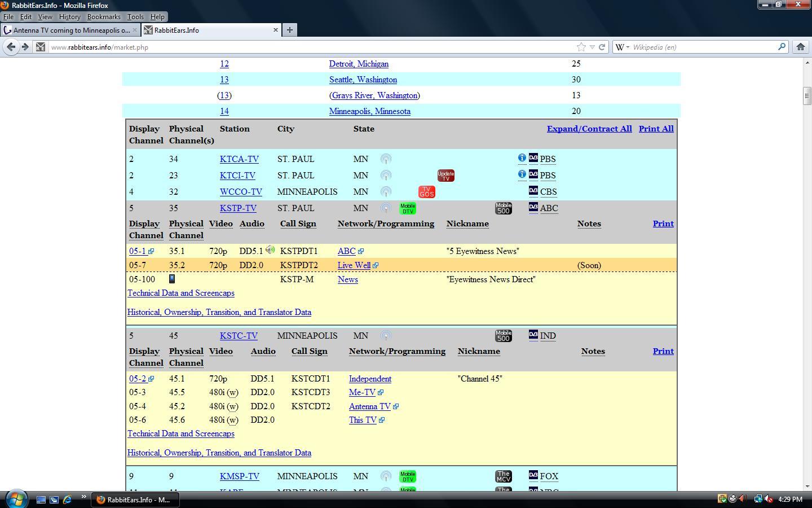Click the signal antenna icon in KTCA-TV row
The image size is (812, 508).
point(386,159)
